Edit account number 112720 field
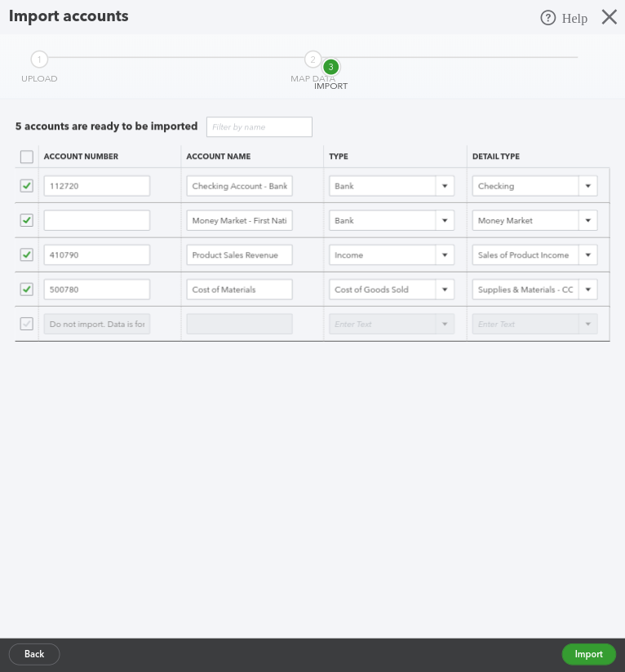 tap(97, 186)
